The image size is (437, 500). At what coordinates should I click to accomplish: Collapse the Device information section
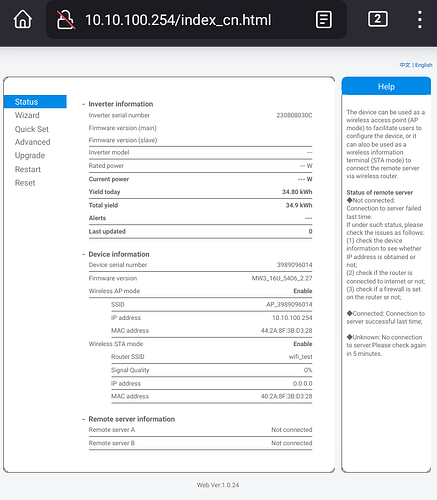[x=83, y=255]
